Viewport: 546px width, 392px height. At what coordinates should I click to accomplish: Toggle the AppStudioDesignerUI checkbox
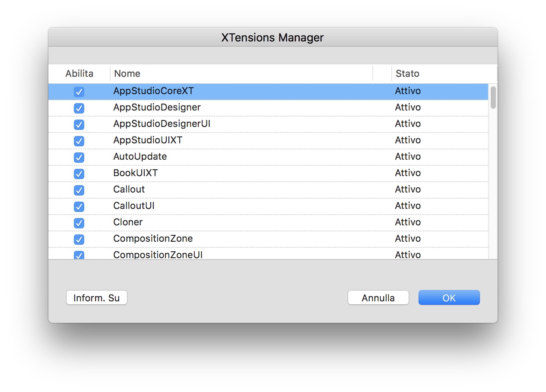[x=79, y=124]
